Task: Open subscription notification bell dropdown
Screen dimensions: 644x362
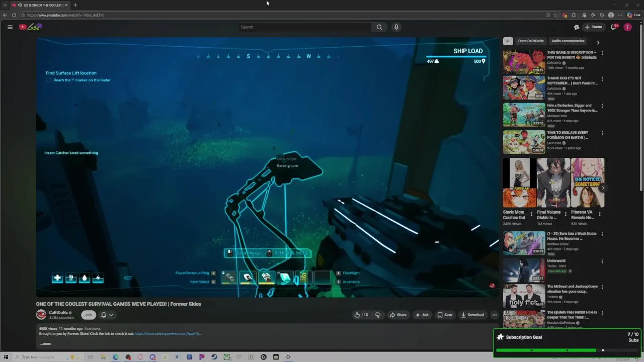Action: click(107, 315)
